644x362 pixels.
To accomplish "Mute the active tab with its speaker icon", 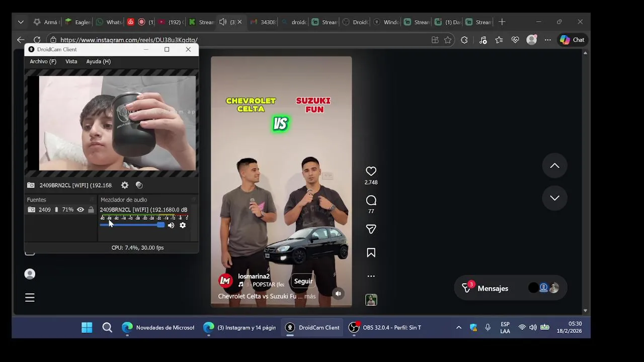I will click(223, 22).
